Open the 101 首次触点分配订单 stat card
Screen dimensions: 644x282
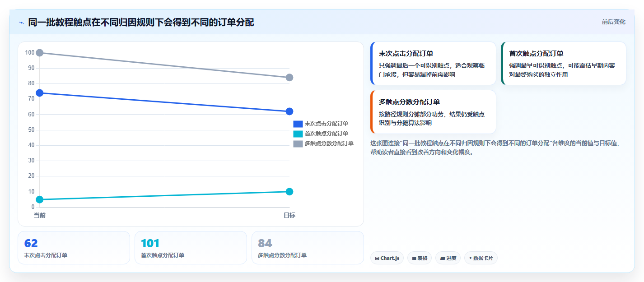191,248
